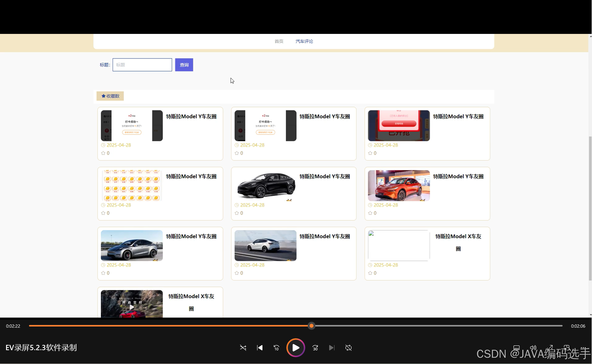Screen dimensions: 592x364
Task: Open the gold coin grid thumbnail post
Action: pos(132,186)
